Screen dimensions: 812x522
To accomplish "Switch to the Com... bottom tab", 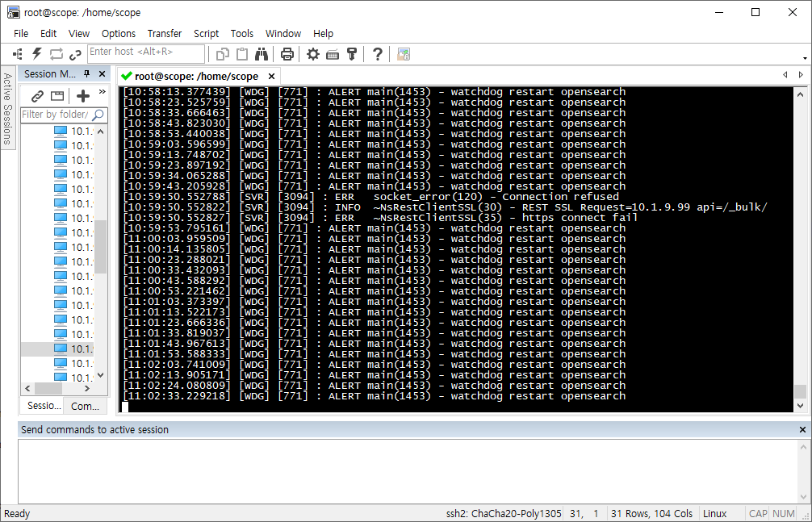I will point(85,407).
